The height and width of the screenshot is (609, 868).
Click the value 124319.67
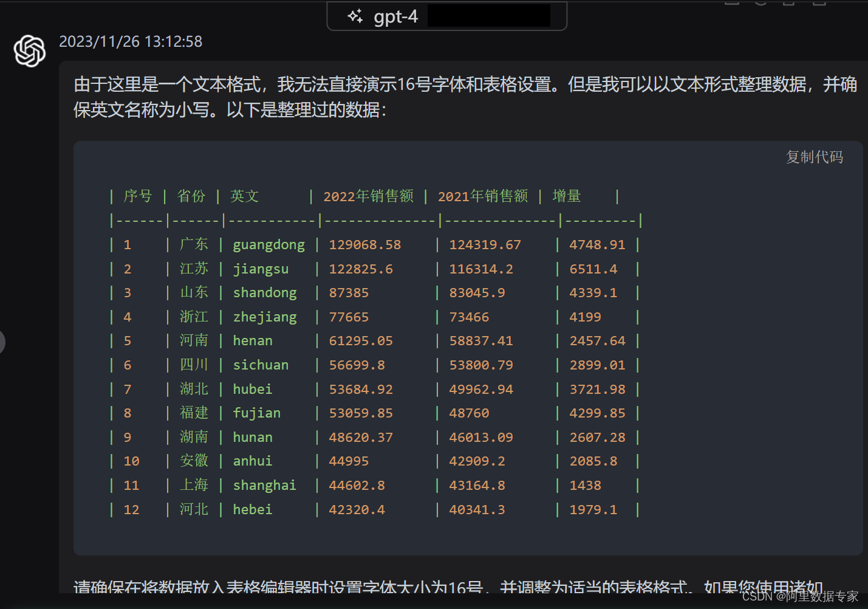(x=485, y=245)
